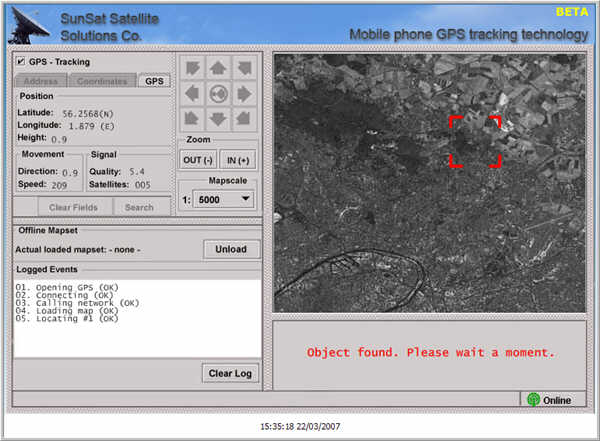Click the yellow BETA label

[x=572, y=12]
